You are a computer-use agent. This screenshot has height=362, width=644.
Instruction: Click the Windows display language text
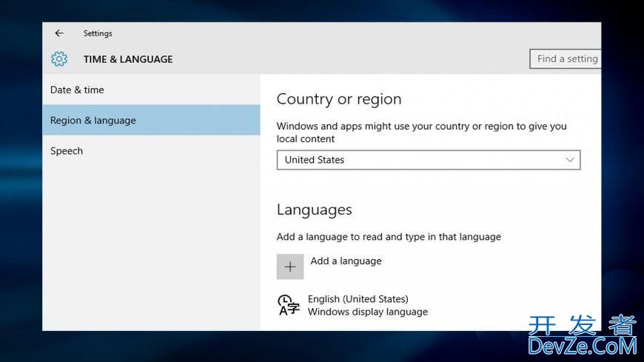(x=368, y=312)
